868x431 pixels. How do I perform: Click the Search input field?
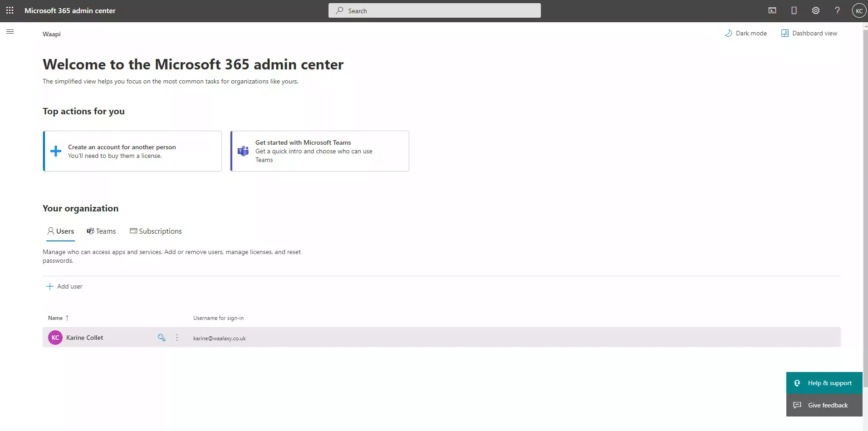(x=434, y=10)
